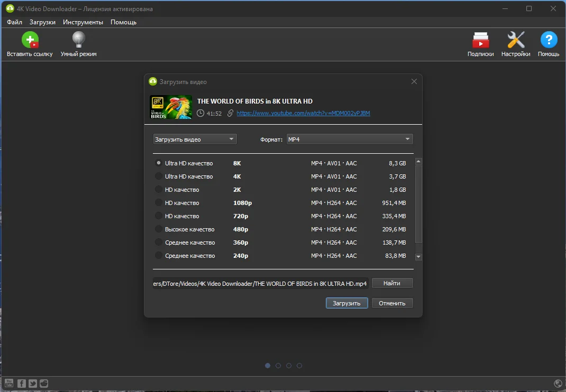Select 720p HD quality radio button
This screenshot has height=392, width=566.
click(159, 216)
